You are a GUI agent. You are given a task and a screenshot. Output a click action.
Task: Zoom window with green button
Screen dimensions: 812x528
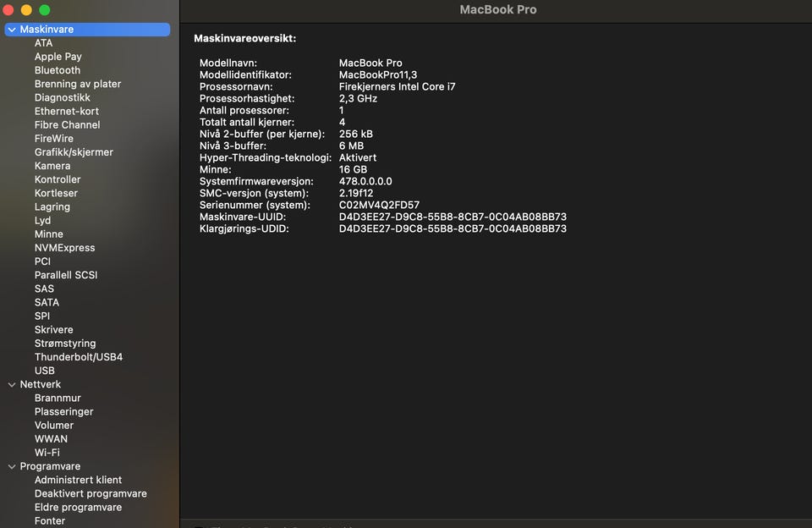pos(45,10)
